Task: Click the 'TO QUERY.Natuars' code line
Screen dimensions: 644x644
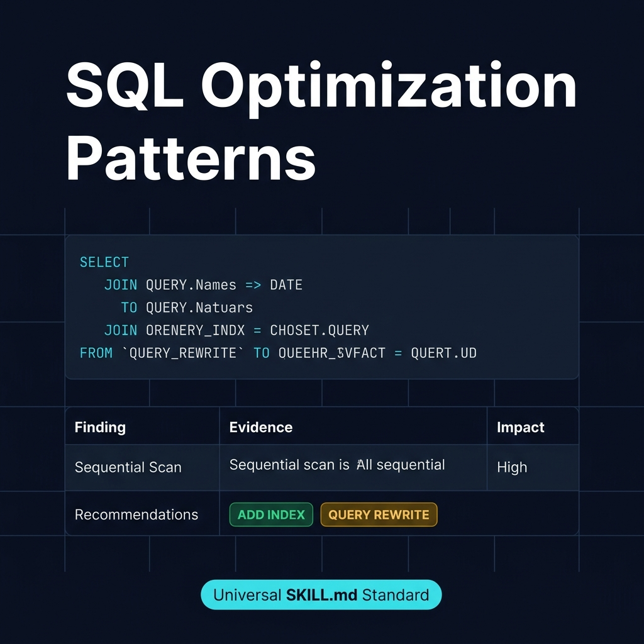Action: [x=187, y=307]
